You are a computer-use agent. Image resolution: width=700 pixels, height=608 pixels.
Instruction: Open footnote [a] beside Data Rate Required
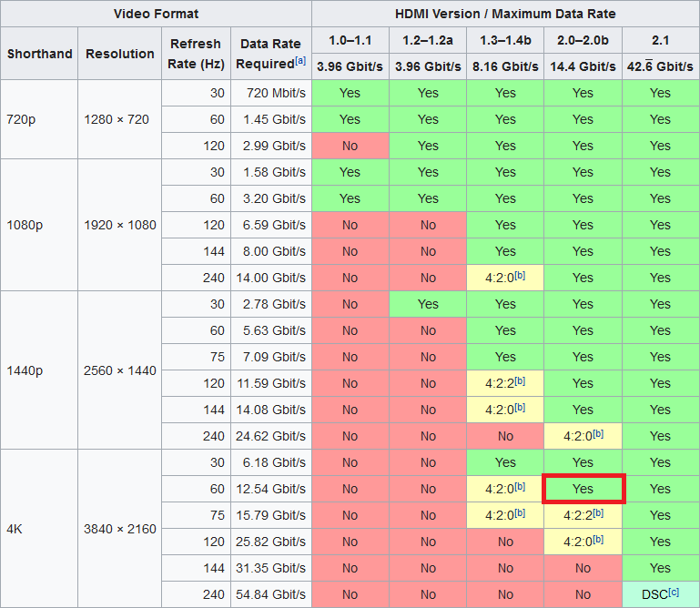(300, 61)
